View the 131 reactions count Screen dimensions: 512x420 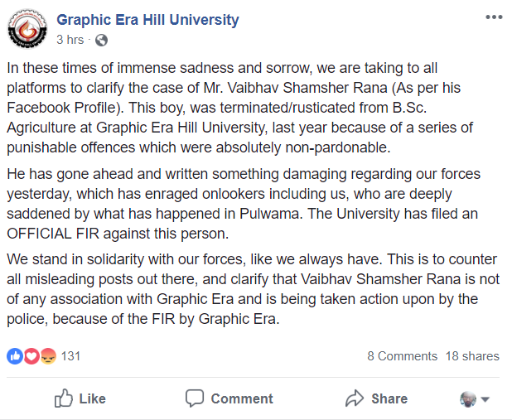click(70, 356)
